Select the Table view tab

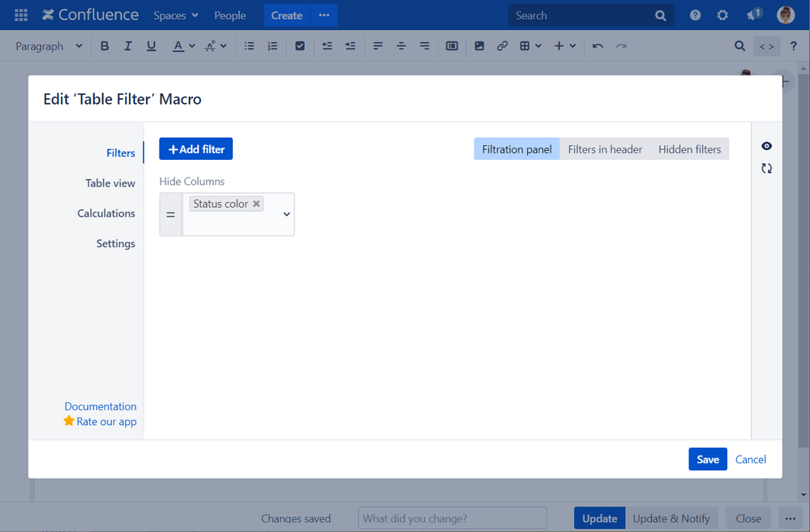(x=110, y=182)
